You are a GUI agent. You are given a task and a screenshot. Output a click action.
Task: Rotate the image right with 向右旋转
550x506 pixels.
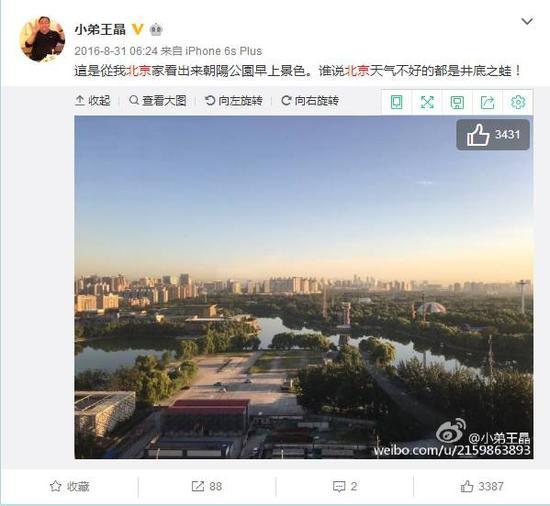(x=310, y=101)
